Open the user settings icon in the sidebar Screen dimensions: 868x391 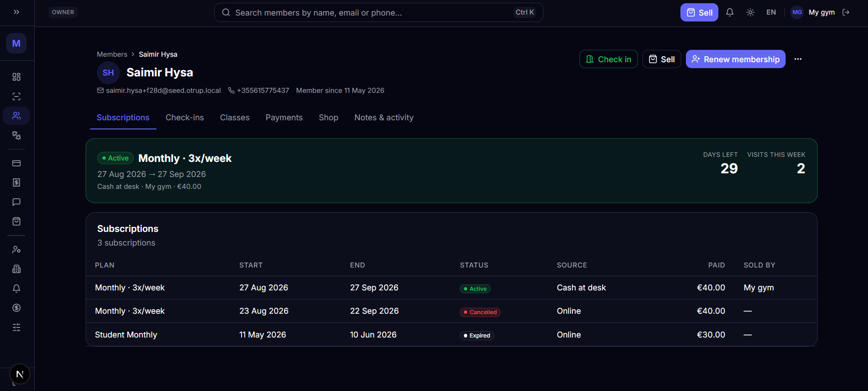coord(16,250)
